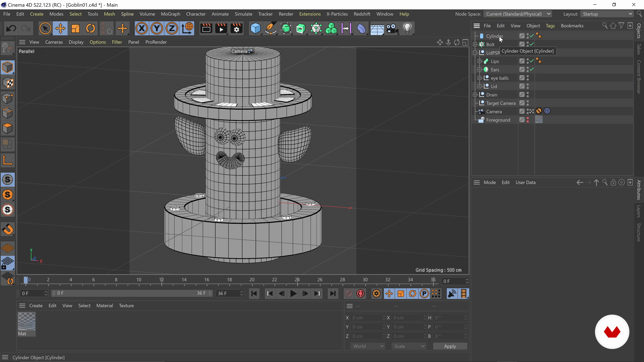This screenshot has width=644, height=362.
Task: Expand the Lips object children
Action: [479, 61]
